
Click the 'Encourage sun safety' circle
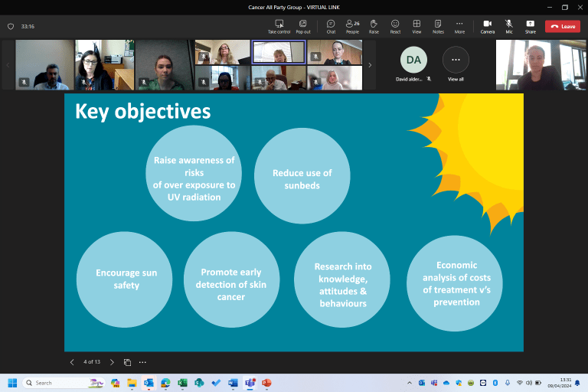point(125,279)
